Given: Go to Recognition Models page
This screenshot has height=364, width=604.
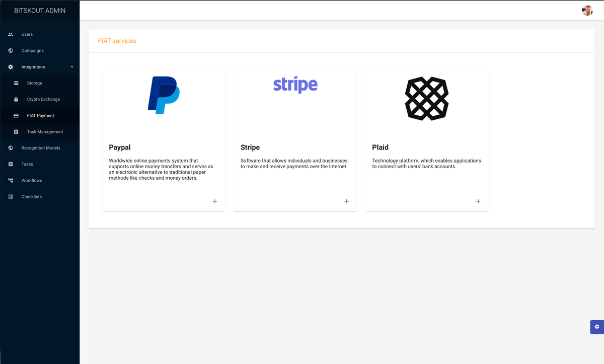Looking at the screenshot, I should tap(40, 148).
